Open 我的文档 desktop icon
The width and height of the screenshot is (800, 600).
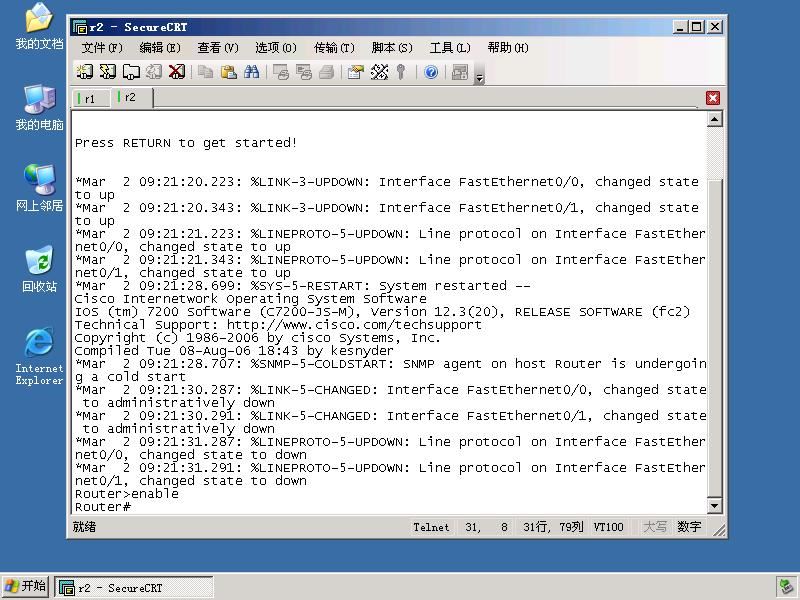[x=39, y=26]
